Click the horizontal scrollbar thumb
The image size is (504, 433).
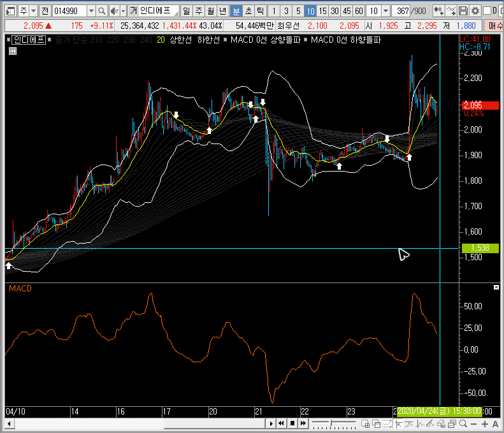click(214, 423)
